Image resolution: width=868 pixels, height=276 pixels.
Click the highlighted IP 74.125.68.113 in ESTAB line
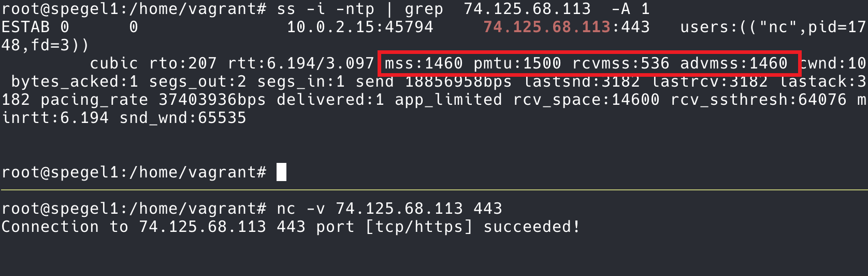547,27
